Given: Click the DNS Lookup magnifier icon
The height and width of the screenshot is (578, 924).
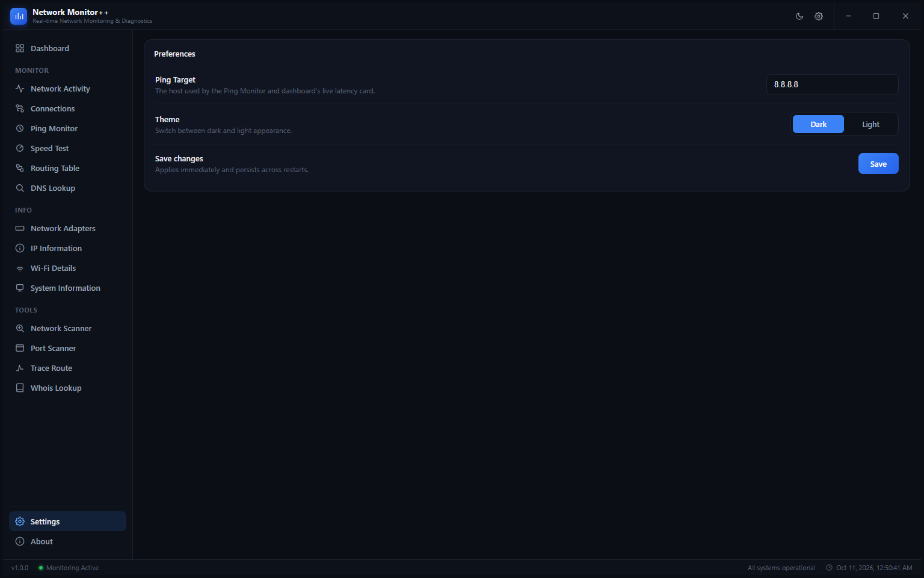Looking at the screenshot, I should click(20, 188).
